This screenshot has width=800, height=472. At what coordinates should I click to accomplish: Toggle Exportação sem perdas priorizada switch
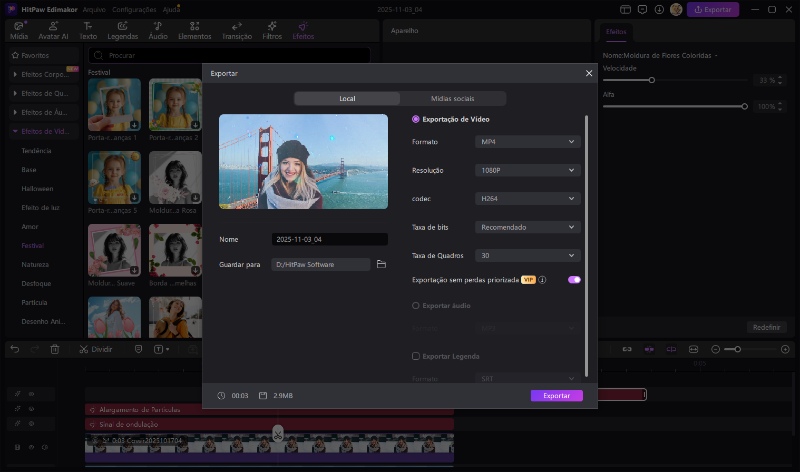coord(574,280)
